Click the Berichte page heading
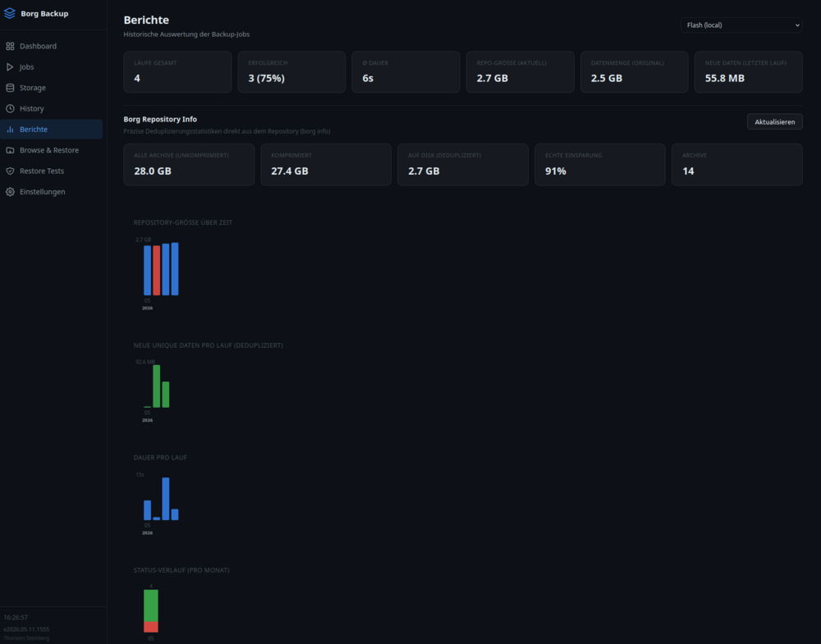The width and height of the screenshot is (821, 644). coord(146,20)
